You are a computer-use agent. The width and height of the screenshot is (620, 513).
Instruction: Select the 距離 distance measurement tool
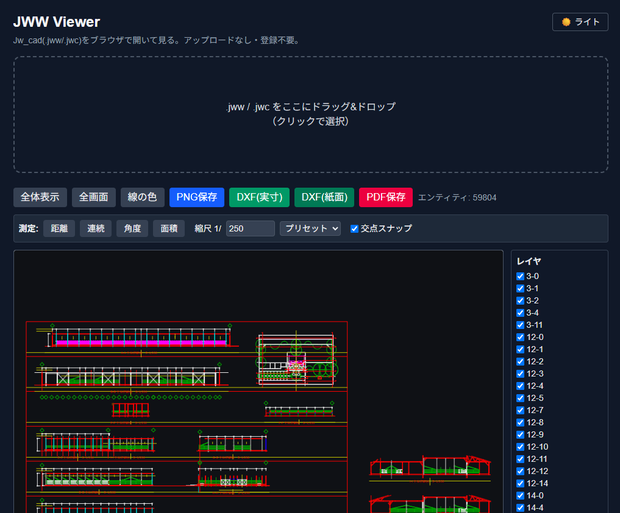[x=59, y=228]
